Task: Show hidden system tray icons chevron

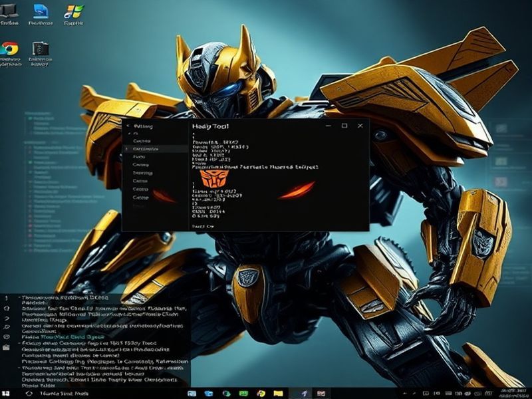Action: coord(405,394)
